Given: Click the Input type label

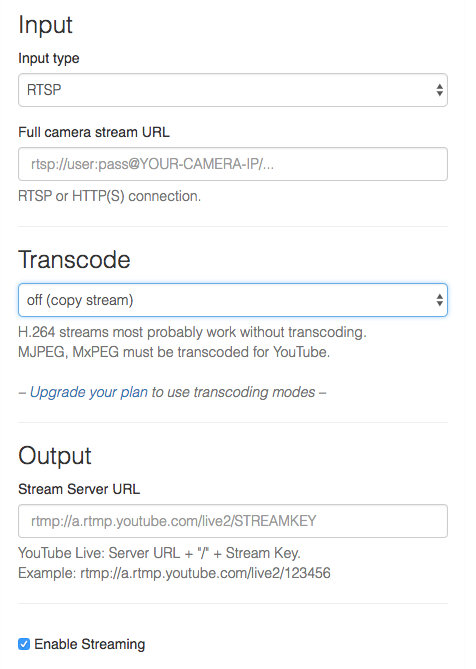Looking at the screenshot, I should (49, 58).
